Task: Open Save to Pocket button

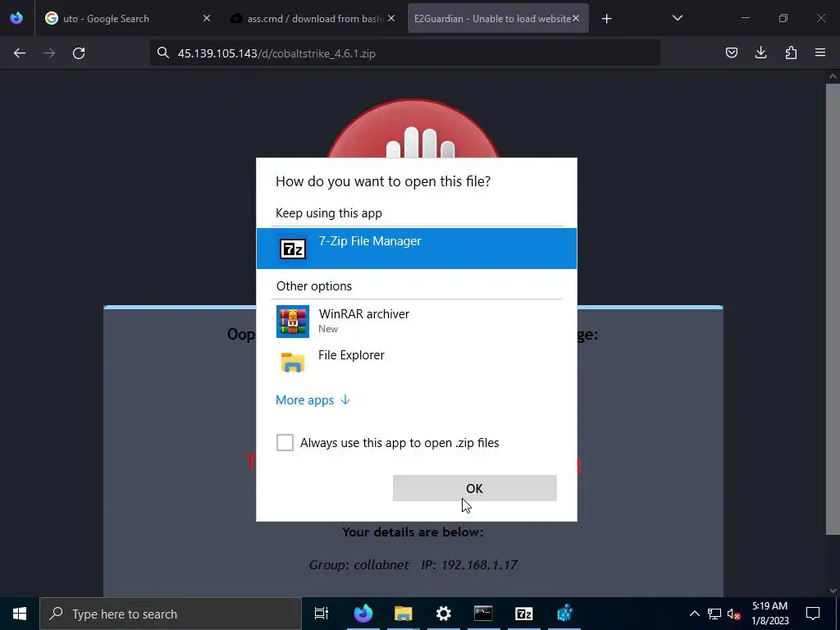Action: [731, 52]
